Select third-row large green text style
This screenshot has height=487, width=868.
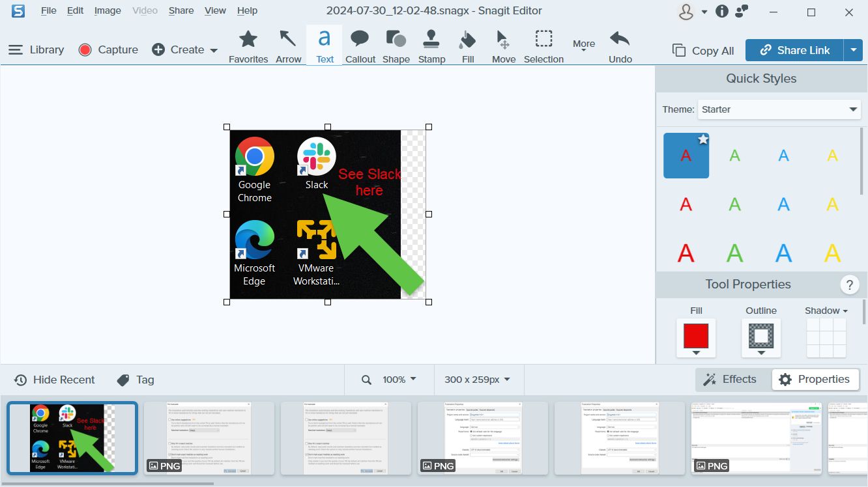click(734, 253)
